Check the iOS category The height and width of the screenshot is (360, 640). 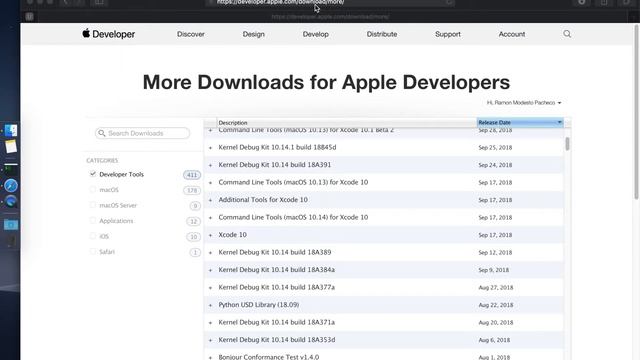click(93, 236)
